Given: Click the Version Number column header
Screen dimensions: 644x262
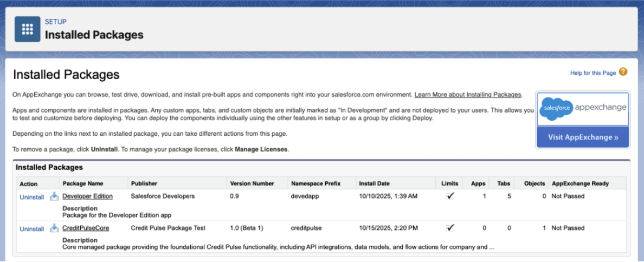Looking at the screenshot, I should pos(252,184).
